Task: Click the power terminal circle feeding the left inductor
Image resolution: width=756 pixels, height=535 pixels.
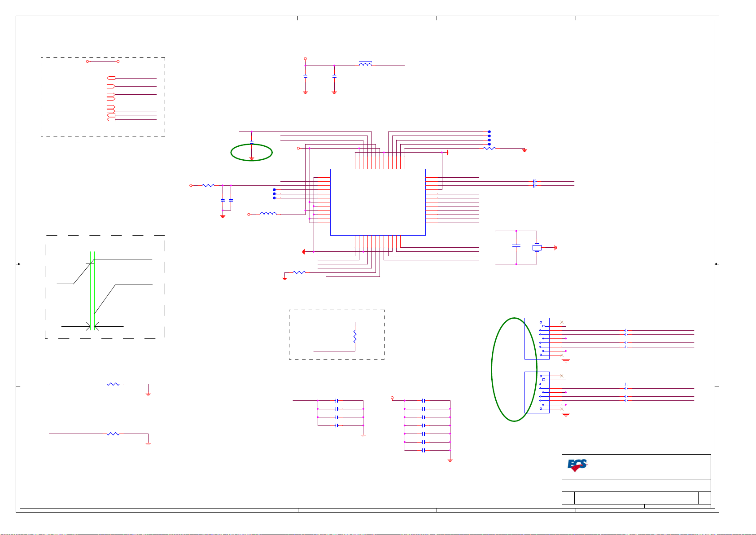Action: pos(249,215)
